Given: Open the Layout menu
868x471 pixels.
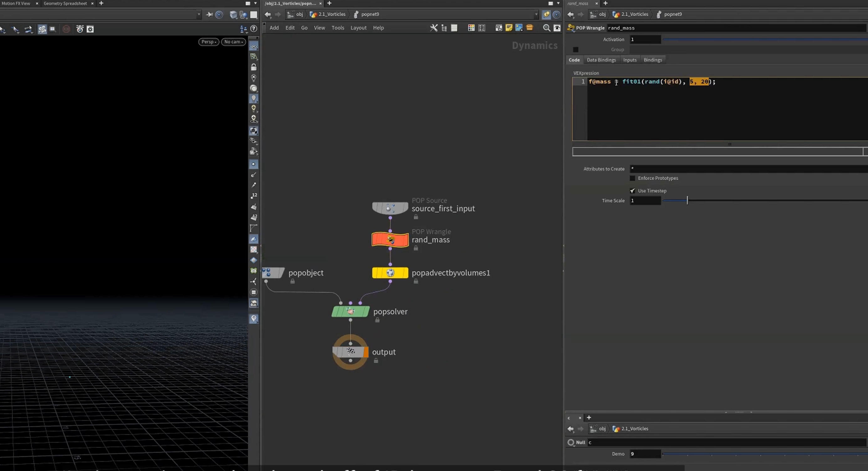Looking at the screenshot, I should tap(358, 28).
